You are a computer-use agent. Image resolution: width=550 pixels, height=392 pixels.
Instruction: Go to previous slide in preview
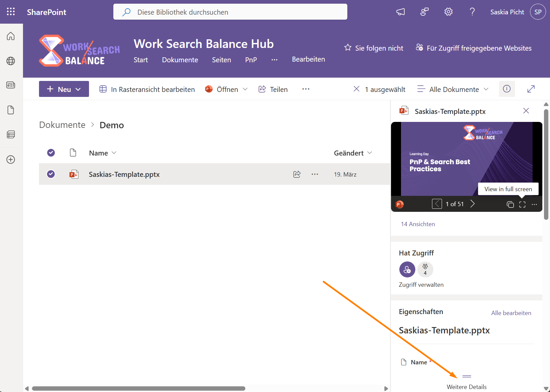pyautogui.click(x=437, y=204)
